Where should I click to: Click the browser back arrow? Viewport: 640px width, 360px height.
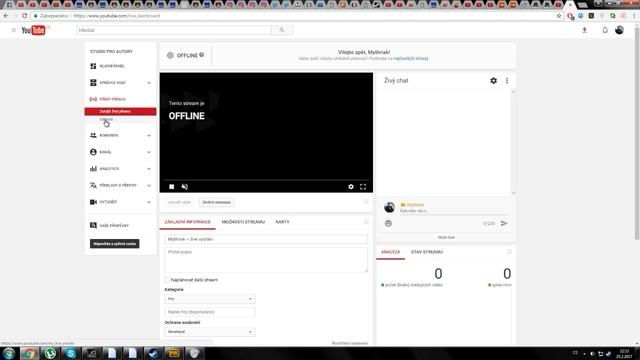coord(6,16)
